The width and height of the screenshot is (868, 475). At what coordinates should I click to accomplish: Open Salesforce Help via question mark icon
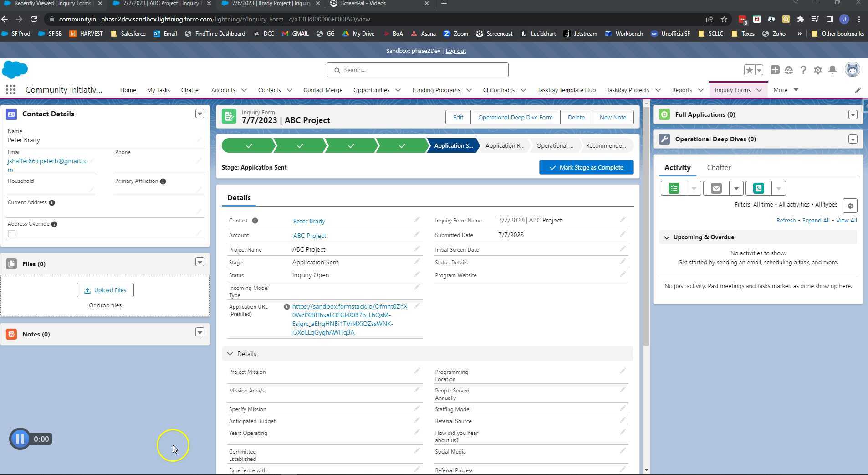pyautogui.click(x=803, y=70)
